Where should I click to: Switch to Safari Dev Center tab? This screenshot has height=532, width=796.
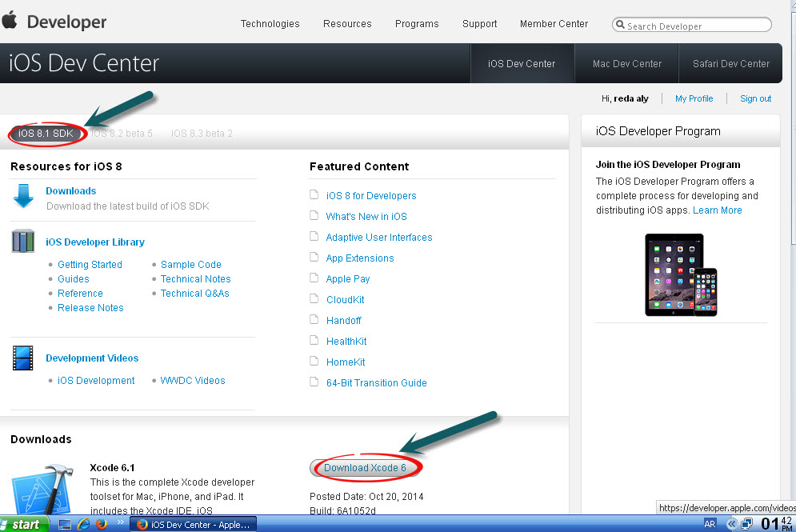pyautogui.click(x=731, y=63)
